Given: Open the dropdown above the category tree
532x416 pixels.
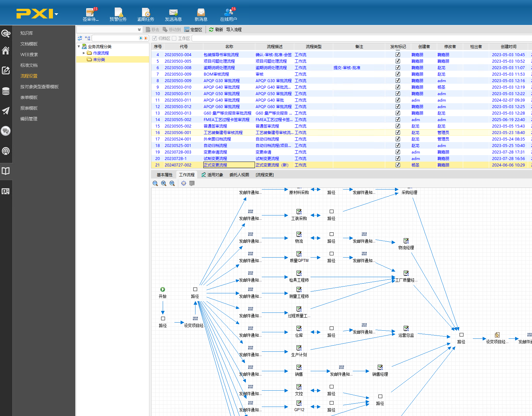Looking at the screenshot, I should coord(139,30).
